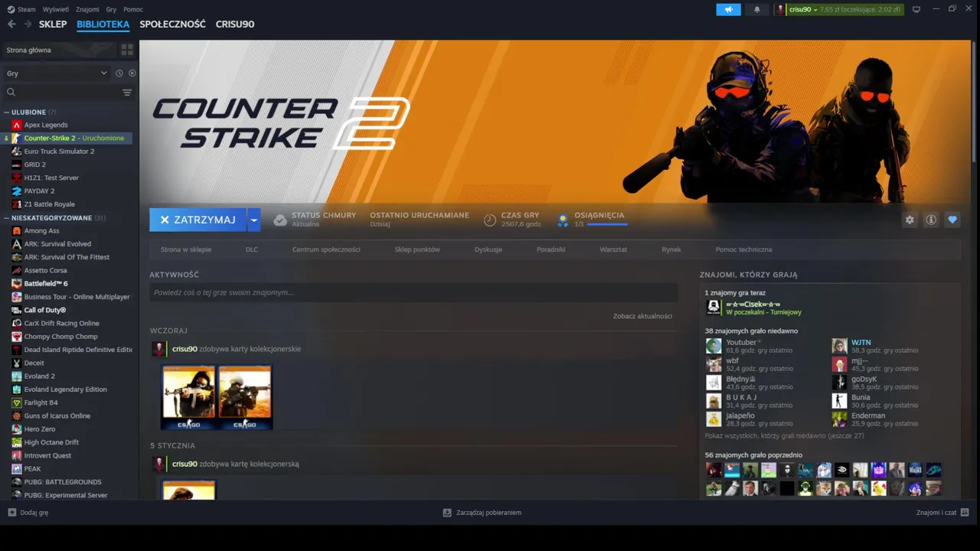Click the Cisek friend avatar playing now
980x551 pixels.
(x=714, y=308)
